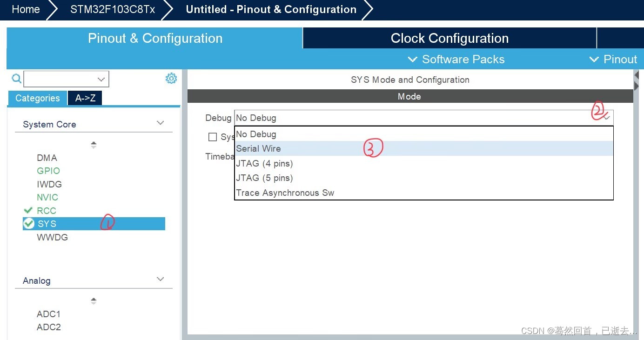The height and width of the screenshot is (340, 644).
Task: Switch to the Pinout & Configuration tab
Action: [x=155, y=38]
